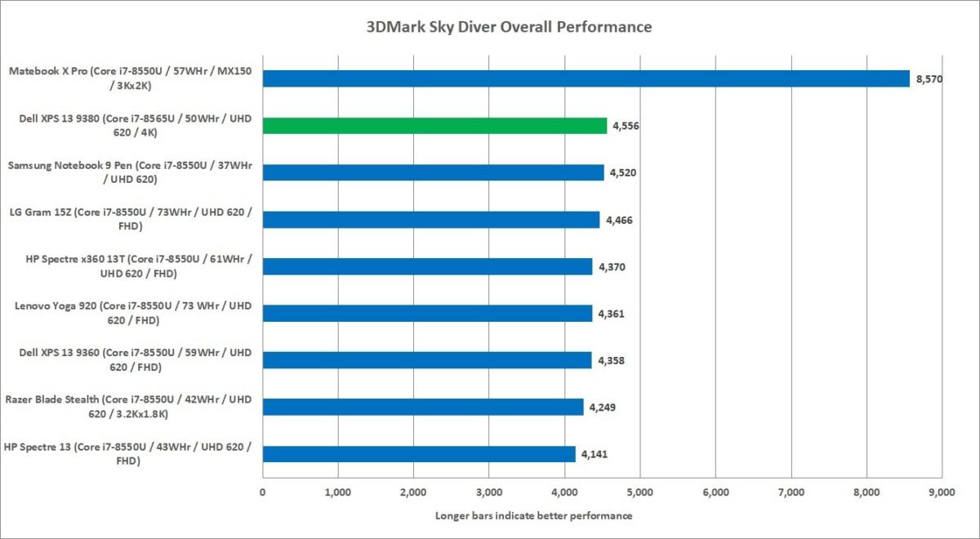This screenshot has width=980, height=539.
Task: Click the Razer Blade Stealth category label
Action: pyautogui.click(x=128, y=407)
